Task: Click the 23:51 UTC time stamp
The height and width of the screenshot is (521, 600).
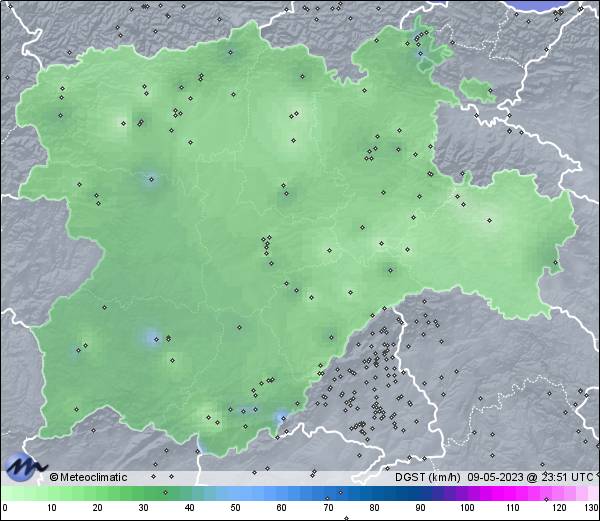Action: [568, 477]
